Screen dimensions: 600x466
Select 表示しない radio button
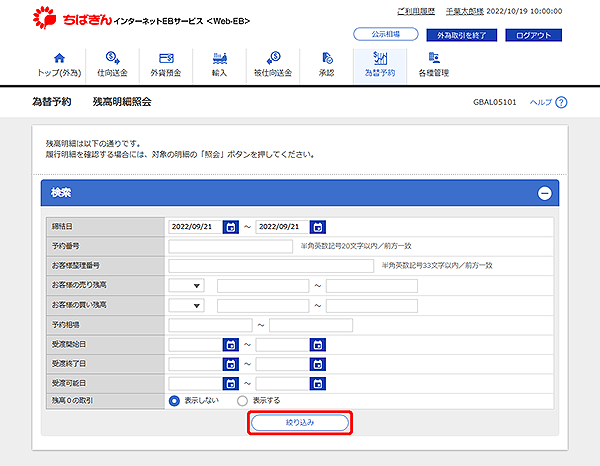click(174, 401)
